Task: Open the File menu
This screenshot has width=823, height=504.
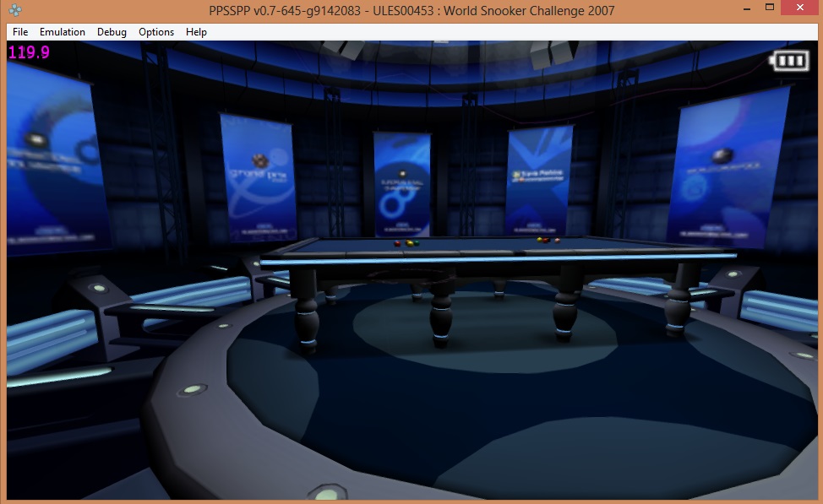Action: coord(20,32)
